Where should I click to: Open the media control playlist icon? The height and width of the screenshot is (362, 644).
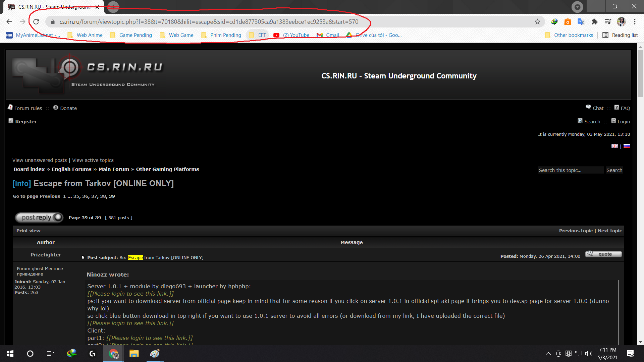[x=608, y=22]
